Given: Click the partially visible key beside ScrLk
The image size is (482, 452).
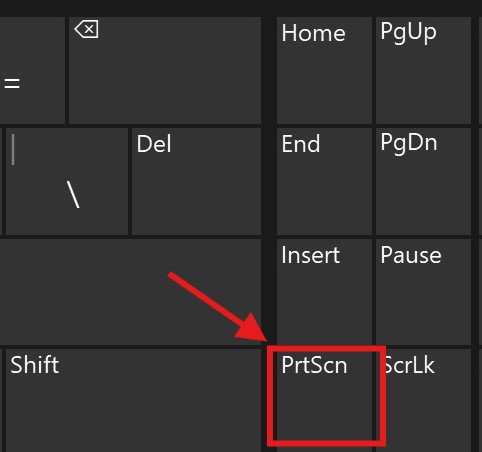Looking at the screenshot, I should (x=480, y=400).
